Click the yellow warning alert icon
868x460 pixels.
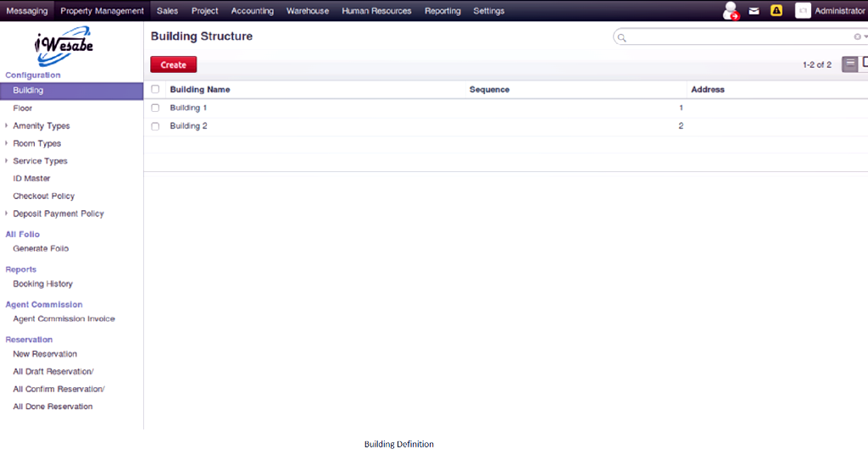tap(776, 11)
